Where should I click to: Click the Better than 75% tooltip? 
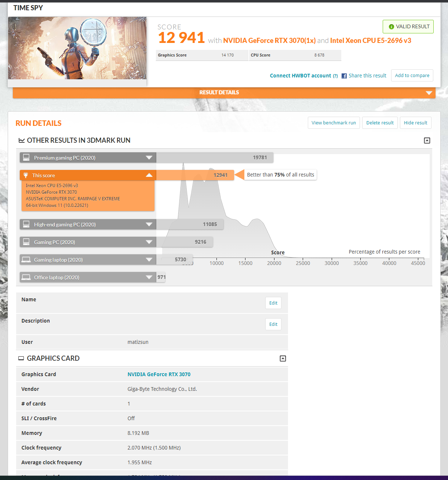(281, 175)
